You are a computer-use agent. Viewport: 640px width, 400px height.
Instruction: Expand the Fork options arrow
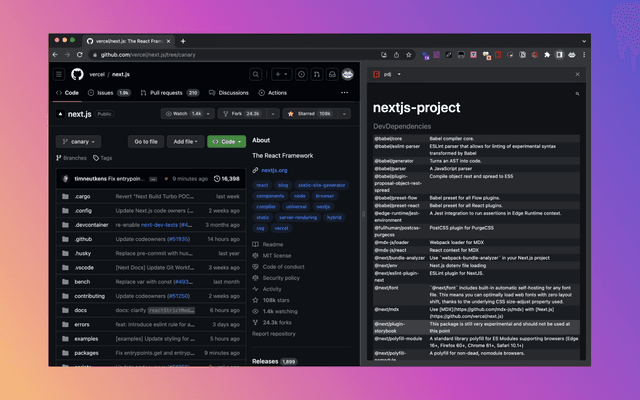point(273,114)
